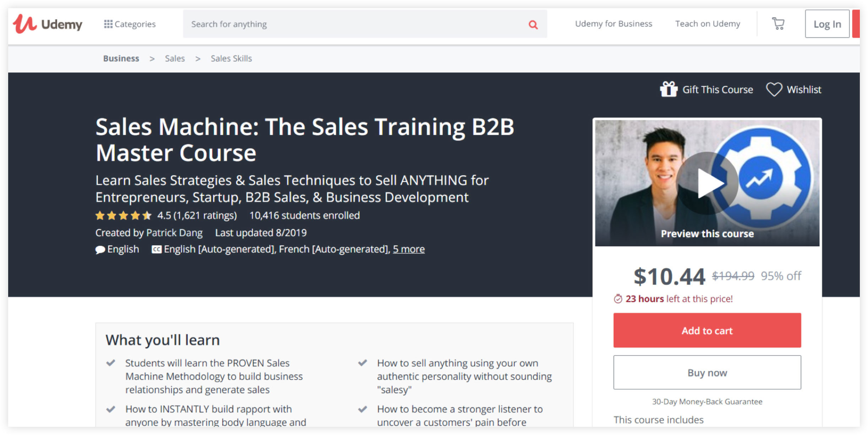
Task: Click Last updated 8/2019 text
Action: [261, 233]
